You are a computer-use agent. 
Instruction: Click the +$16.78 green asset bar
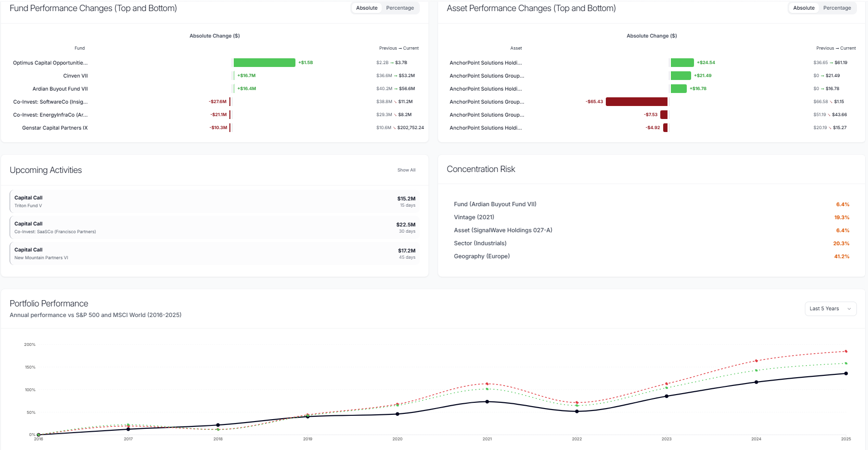(x=679, y=89)
